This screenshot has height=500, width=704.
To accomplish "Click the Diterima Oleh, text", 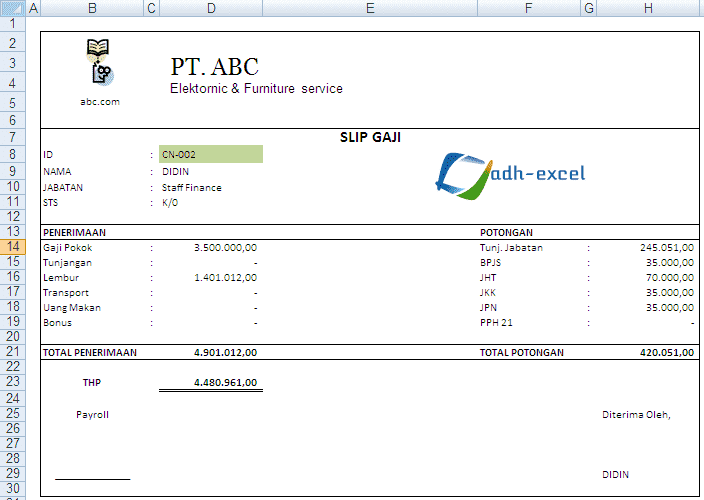I will pos(636,415).
